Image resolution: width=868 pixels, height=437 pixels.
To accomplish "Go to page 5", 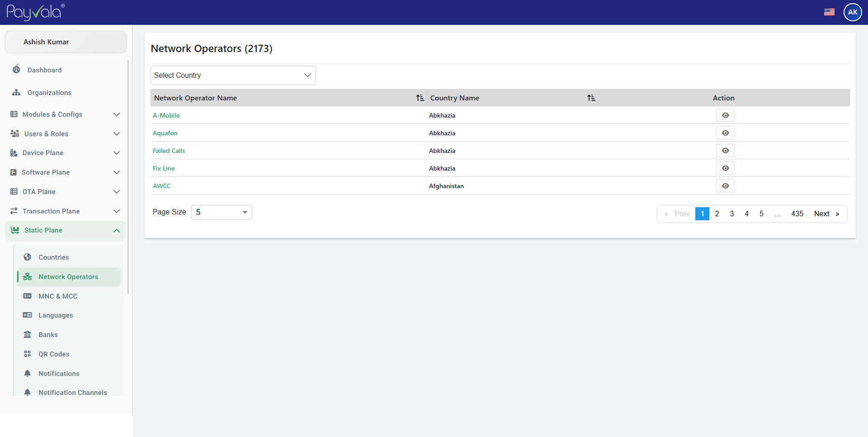I will (x=762, y=214).
